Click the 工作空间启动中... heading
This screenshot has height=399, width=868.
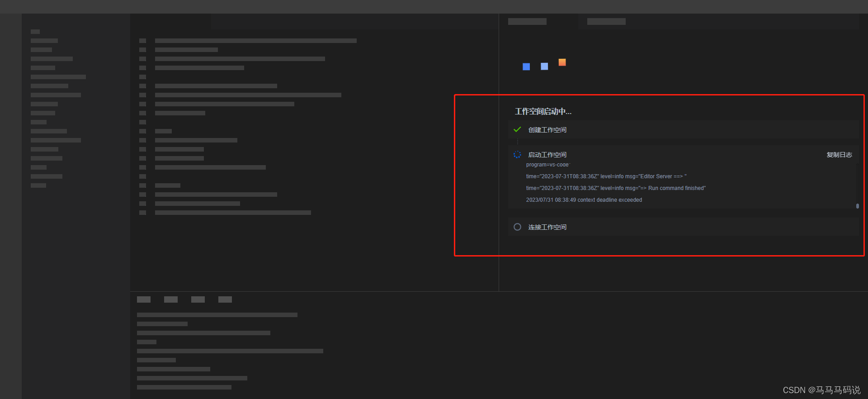tap(543, 111)
